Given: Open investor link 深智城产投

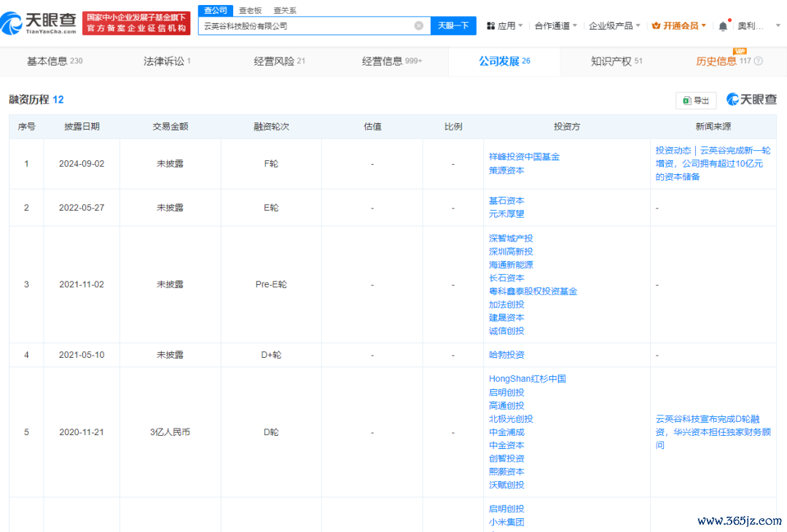Looking at the screenshot, I should (511, 238).
